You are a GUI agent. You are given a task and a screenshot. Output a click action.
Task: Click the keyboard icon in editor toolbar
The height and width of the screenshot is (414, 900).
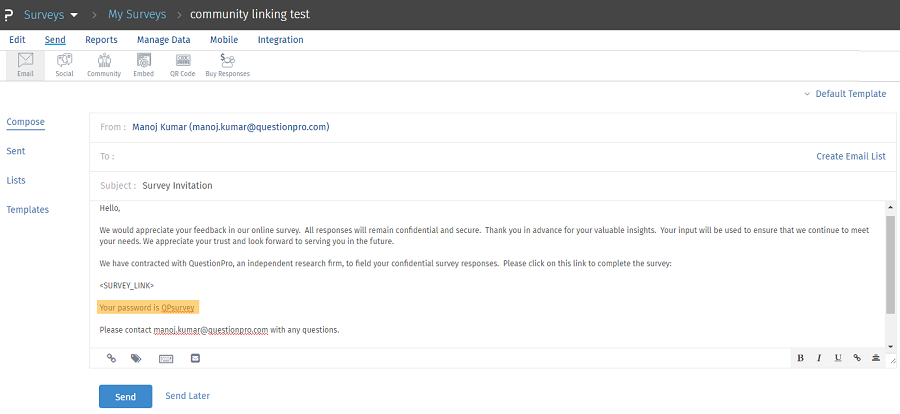pyautogui.click(x=166, y=358)
